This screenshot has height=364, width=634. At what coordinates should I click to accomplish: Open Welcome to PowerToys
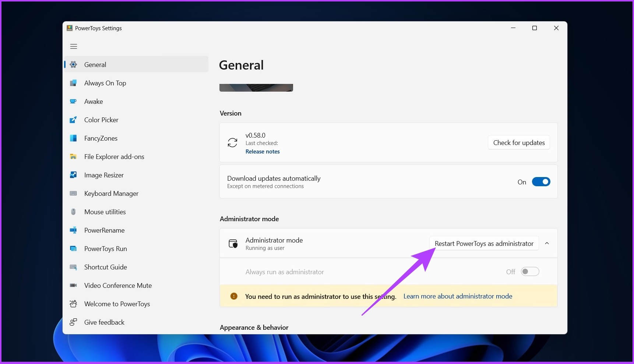(136, 304)
